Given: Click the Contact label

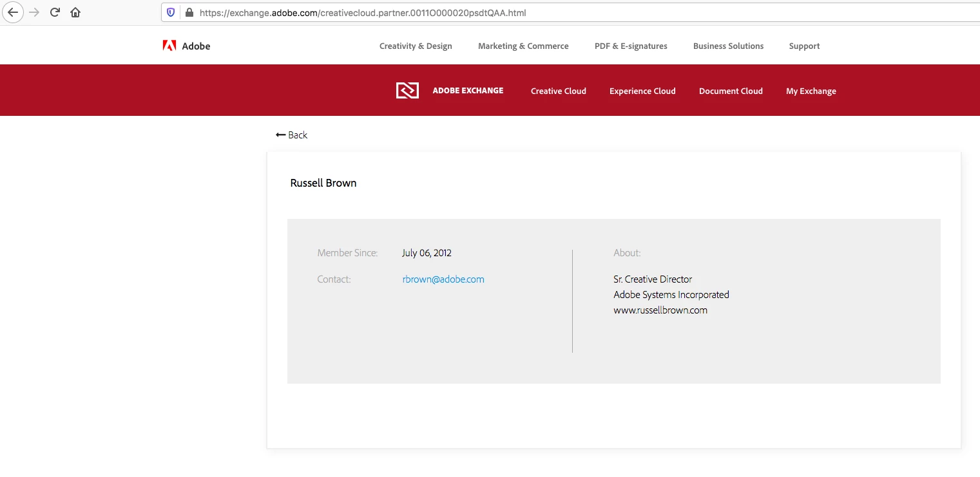Looking at the screenshot, I should [334, 279].
